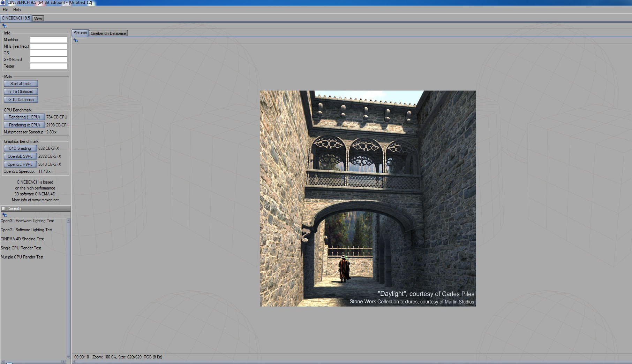Select the Pictures tab
632x364 pixels.
[80, 33]
